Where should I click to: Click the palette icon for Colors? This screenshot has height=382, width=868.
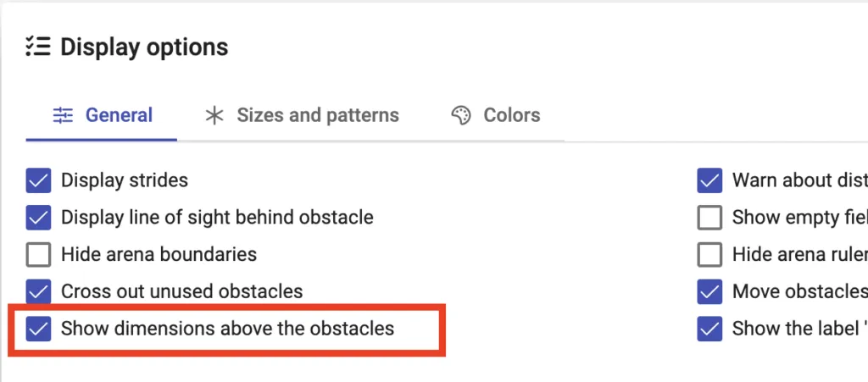(461, 115)
